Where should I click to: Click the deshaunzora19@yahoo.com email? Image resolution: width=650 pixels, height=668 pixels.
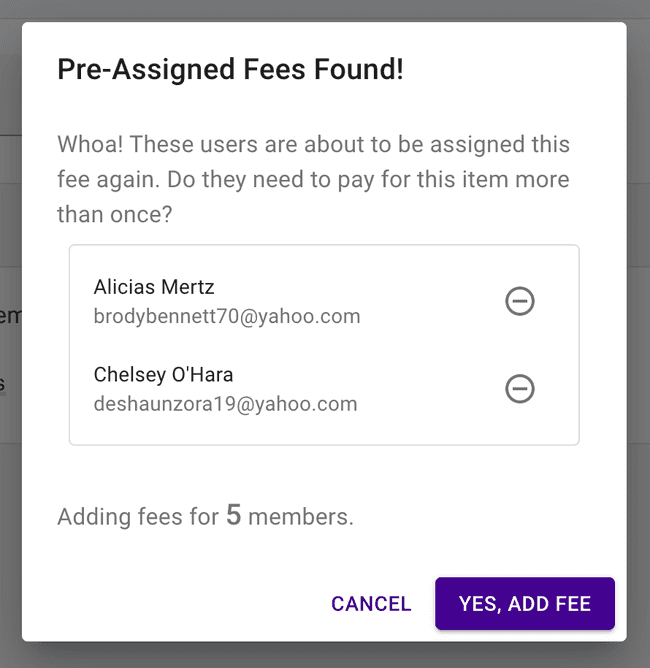(x=225, y=404)
